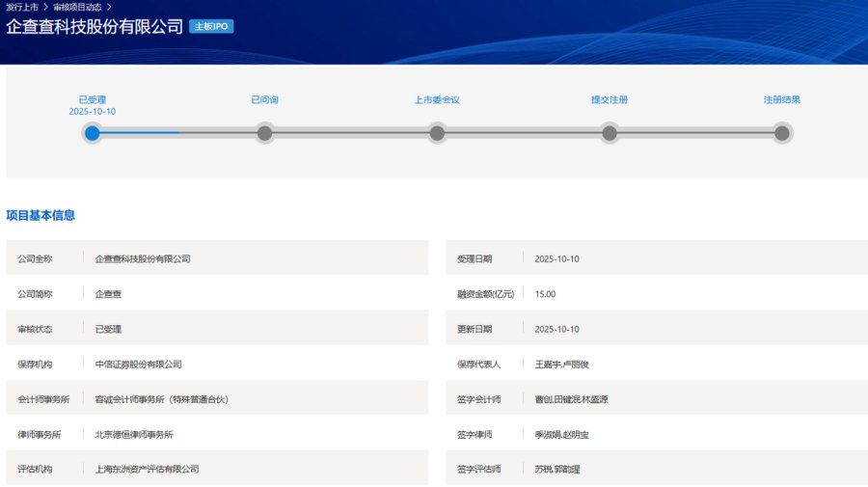Screen dimensions: 868x487
Task: Click the 主板IPO badge
Action: [211, 26]
